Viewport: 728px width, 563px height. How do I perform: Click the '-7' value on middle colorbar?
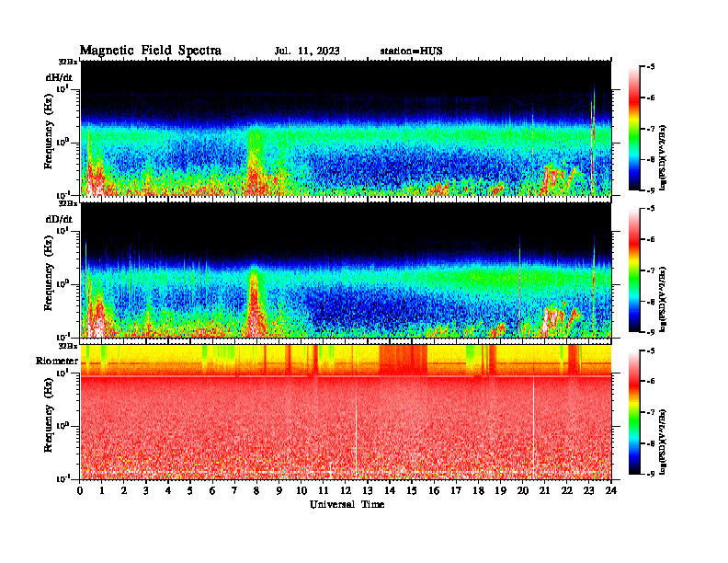[x=651, y=270]
